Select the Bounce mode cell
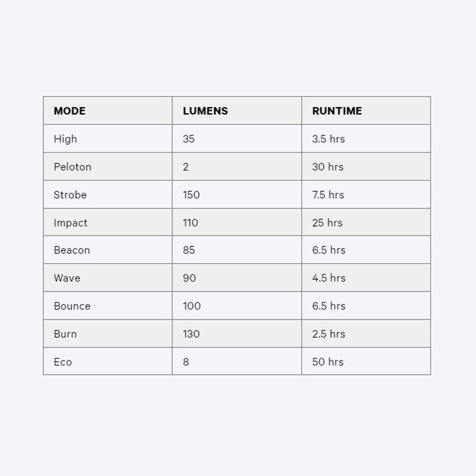This screenshot has width=476, height=476. point(108,306)
